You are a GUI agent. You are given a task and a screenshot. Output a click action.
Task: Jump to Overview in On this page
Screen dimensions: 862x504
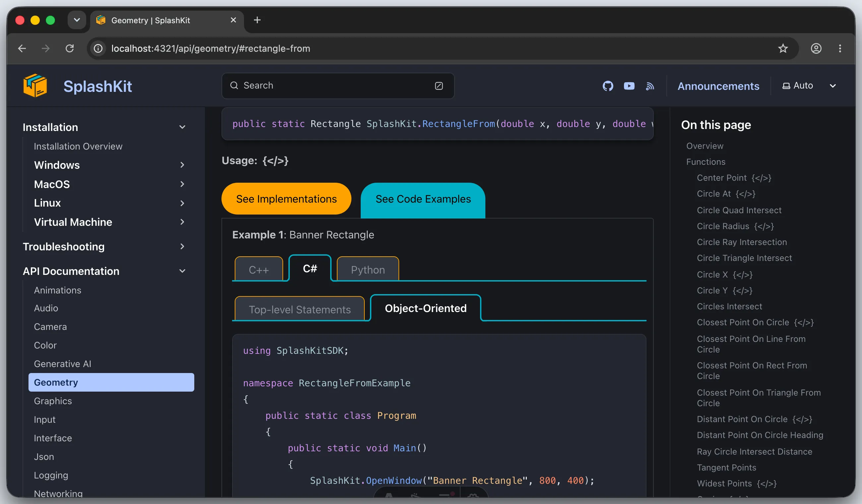tap(705, 146)
